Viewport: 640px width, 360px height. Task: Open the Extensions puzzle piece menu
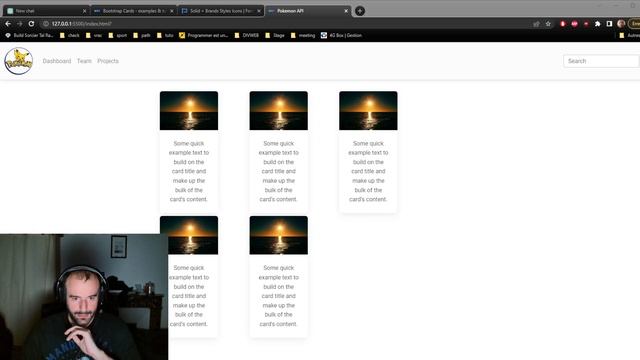coord(598,24)
